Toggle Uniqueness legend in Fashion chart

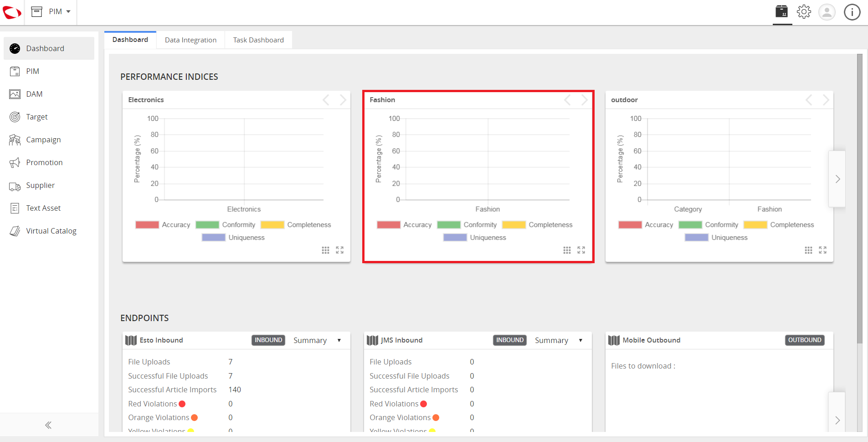(475, 238)
